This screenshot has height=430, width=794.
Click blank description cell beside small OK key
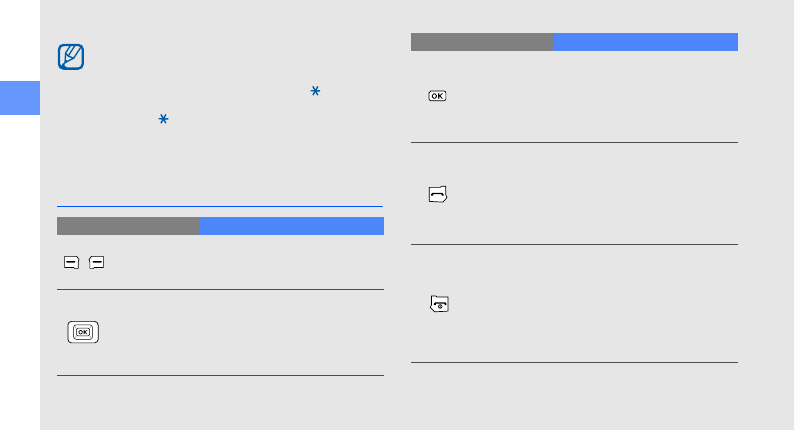click(645, 96)
